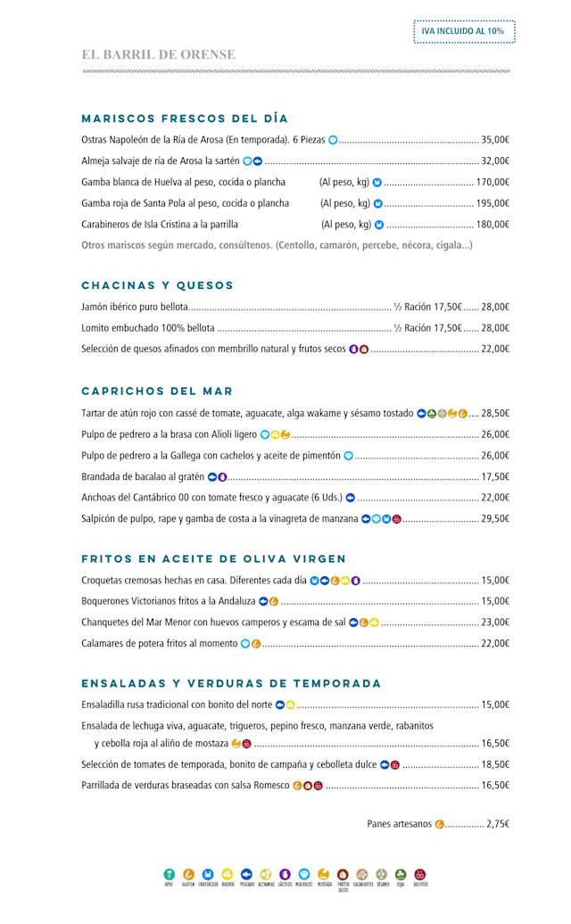Click the EL BARRIL DE ORENSE title
571x924 pixels.
[x=159, y=54]
